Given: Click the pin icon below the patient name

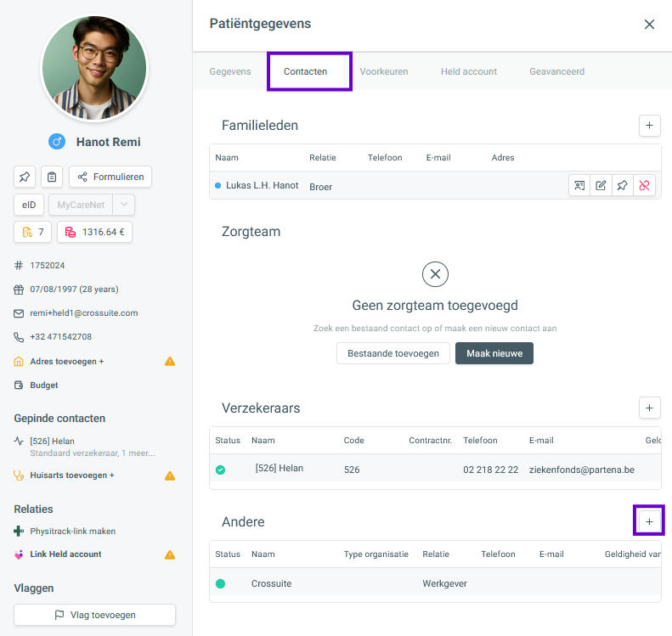Looking at the screenshot, I should coord(25,177).
